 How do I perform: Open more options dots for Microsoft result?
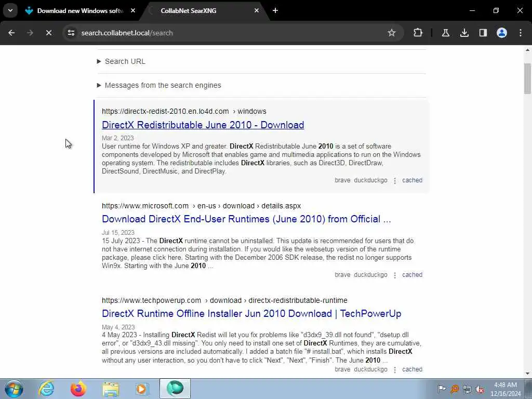[395, 275]
